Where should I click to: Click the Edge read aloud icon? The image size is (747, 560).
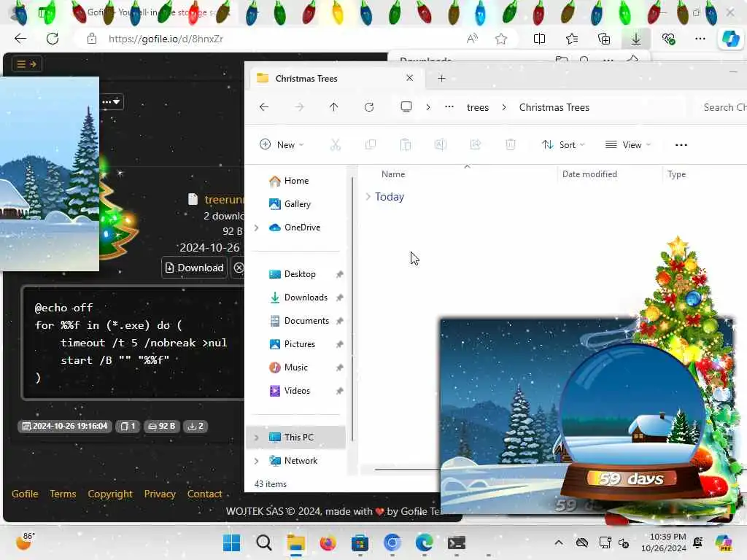click(472, 39)
